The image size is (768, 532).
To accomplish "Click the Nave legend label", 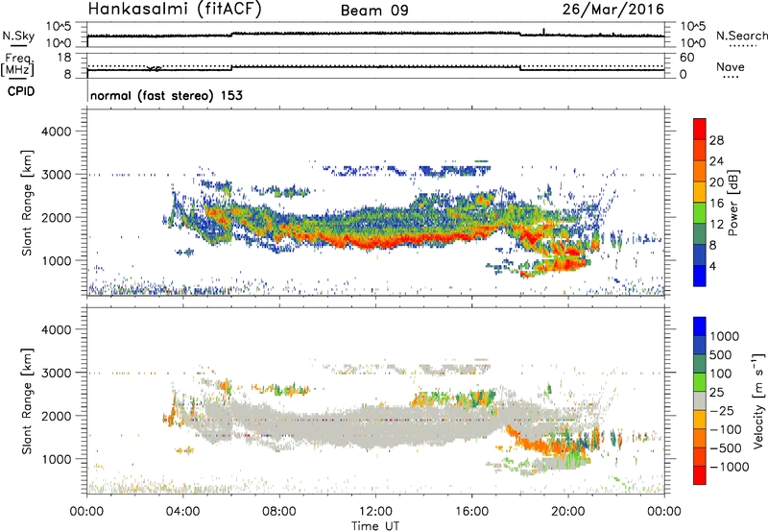I will [x=731, y=67].
